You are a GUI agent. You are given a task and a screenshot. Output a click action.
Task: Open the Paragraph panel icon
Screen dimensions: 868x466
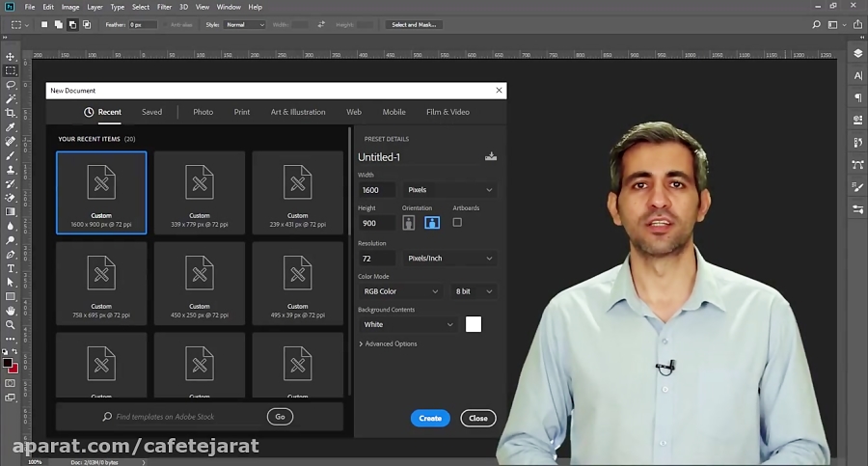click(x=857, y=97)
